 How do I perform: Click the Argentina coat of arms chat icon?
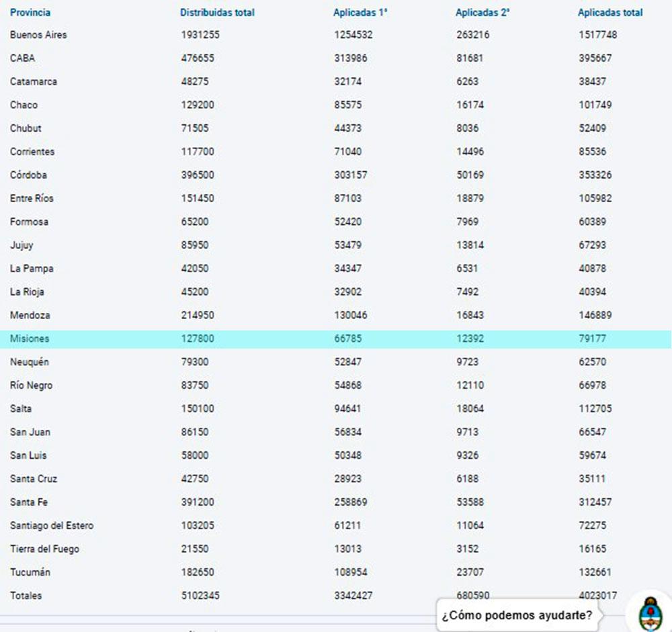click(x=649, y=613)
